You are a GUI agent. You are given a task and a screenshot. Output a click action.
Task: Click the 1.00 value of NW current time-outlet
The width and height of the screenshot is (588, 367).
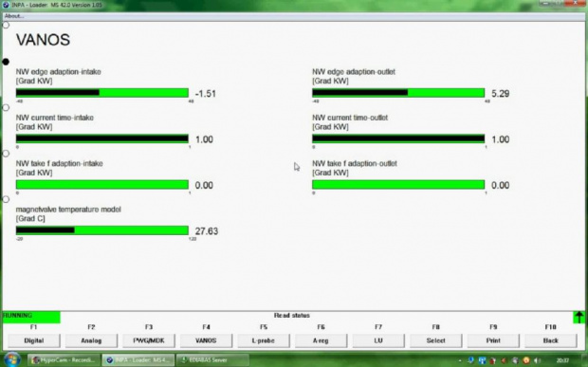point(500,139)
